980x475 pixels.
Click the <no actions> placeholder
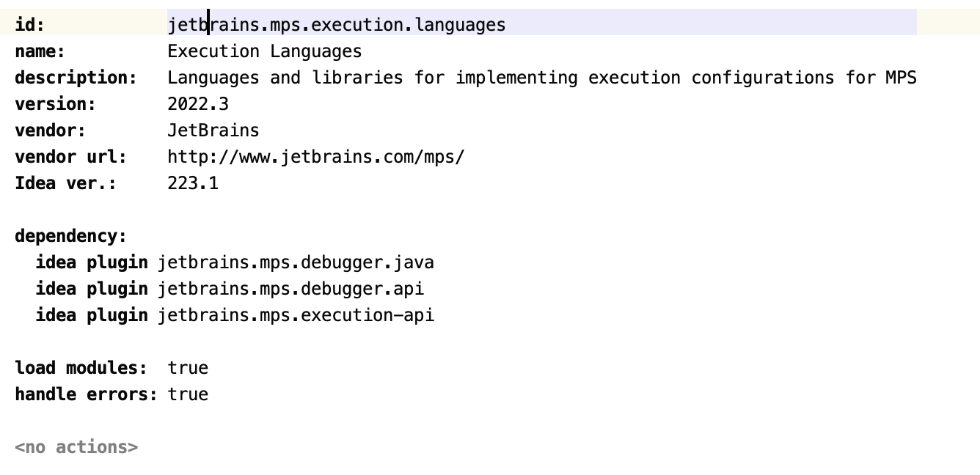click(x=76, y=447)
